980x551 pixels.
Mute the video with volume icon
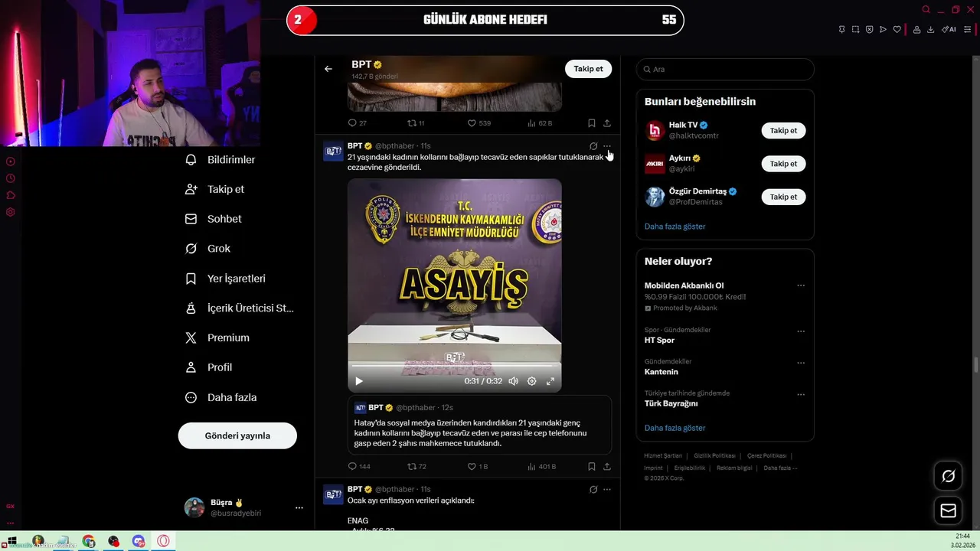(514, 381)
